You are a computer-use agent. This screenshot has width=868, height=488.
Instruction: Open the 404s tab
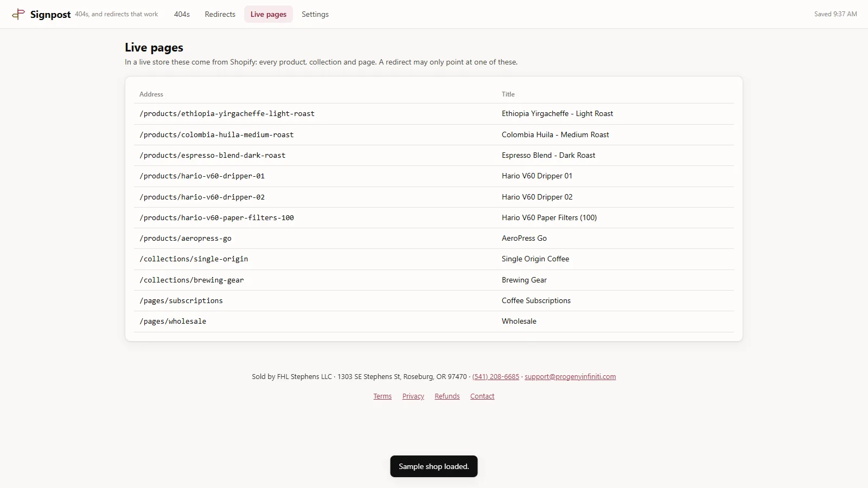click(x=182, y=14)
